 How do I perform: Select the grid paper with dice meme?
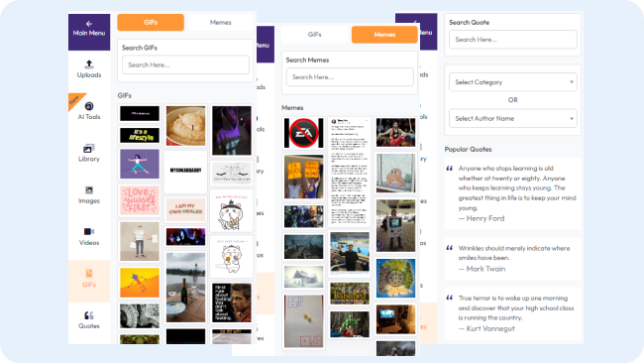tap(304, 321)
